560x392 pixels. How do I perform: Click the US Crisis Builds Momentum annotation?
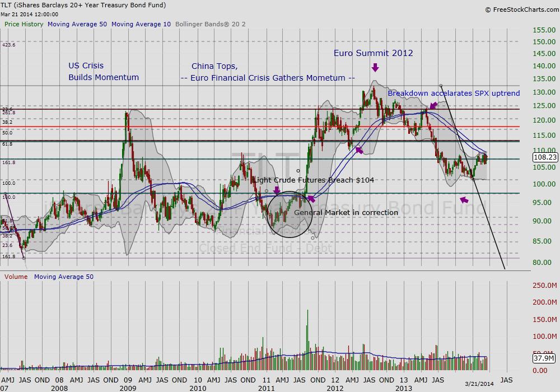tap(104, 72)
